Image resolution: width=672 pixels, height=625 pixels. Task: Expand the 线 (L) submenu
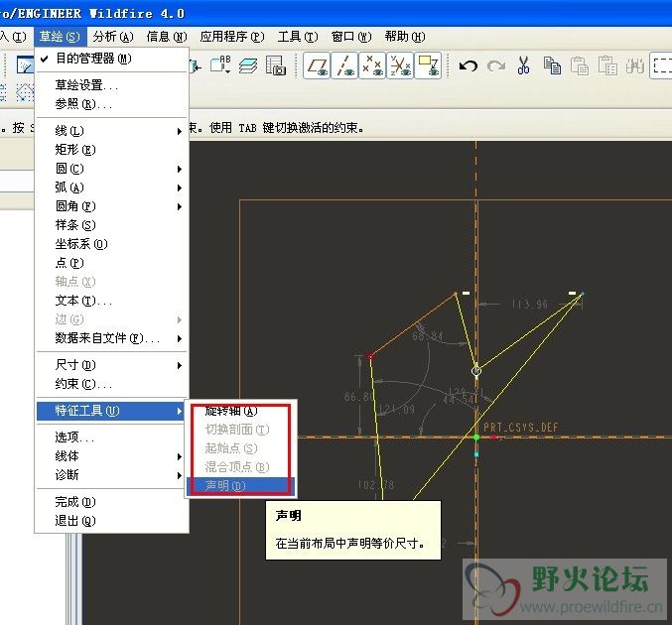(x=111, y=131)
